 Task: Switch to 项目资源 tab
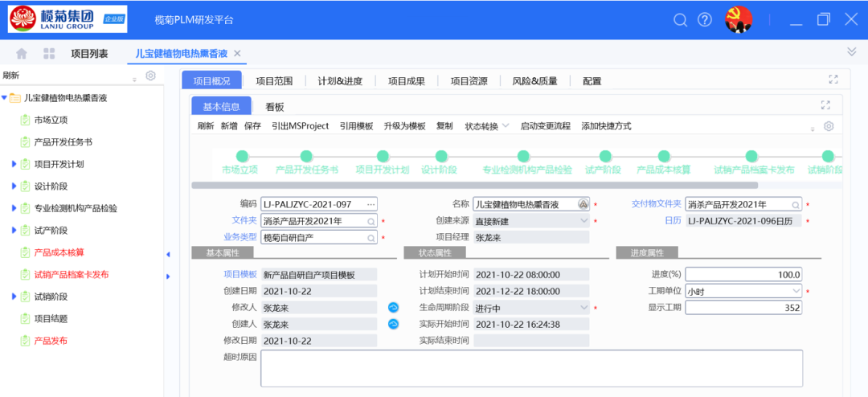pos(469,81)
